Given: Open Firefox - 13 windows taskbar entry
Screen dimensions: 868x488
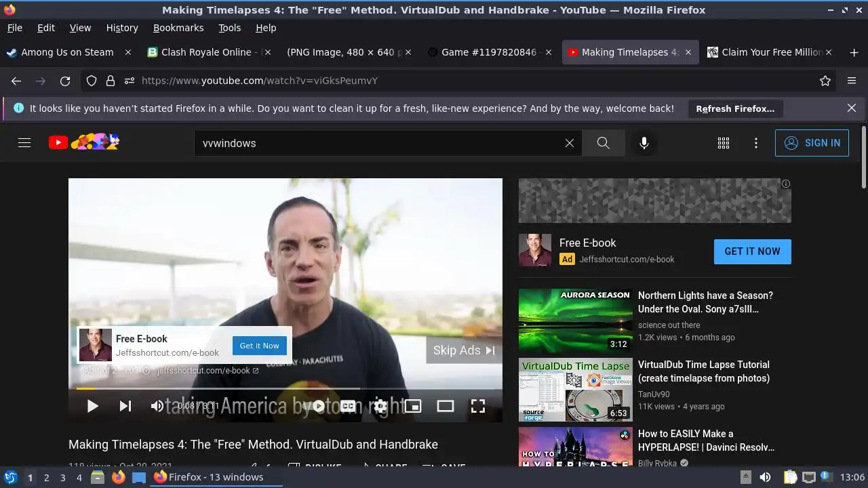Looking at the screenshot, I should [x=215, y=477].
